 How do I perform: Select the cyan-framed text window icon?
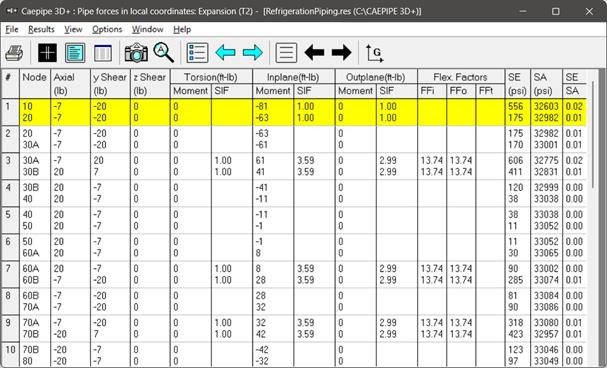(75, 53)
